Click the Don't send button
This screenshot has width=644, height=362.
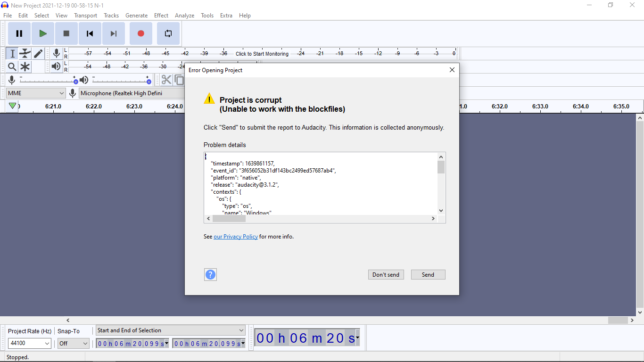(386, 274)
